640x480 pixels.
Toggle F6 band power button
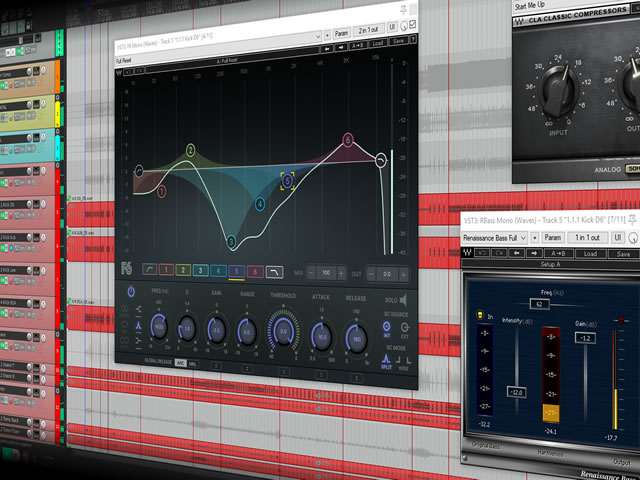tap(131, 291)
